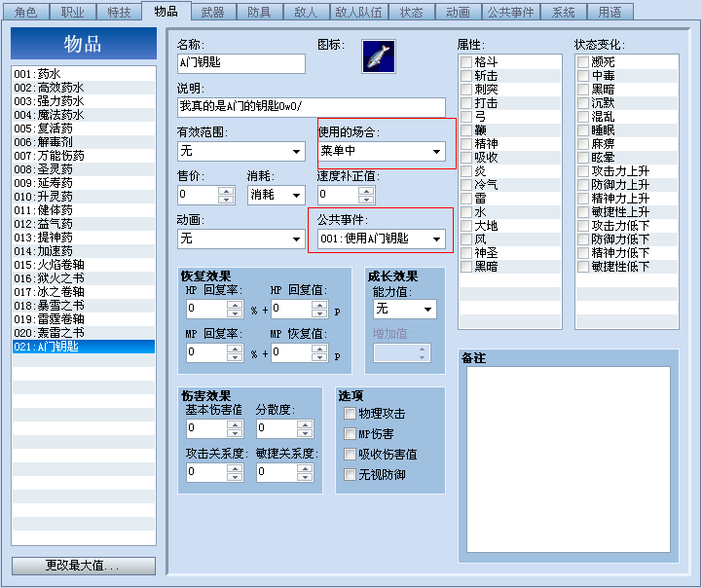Check the 格斗 attribute checkbox
The image size is (702, 588).
pyautogui.click(x=466, y=61)
